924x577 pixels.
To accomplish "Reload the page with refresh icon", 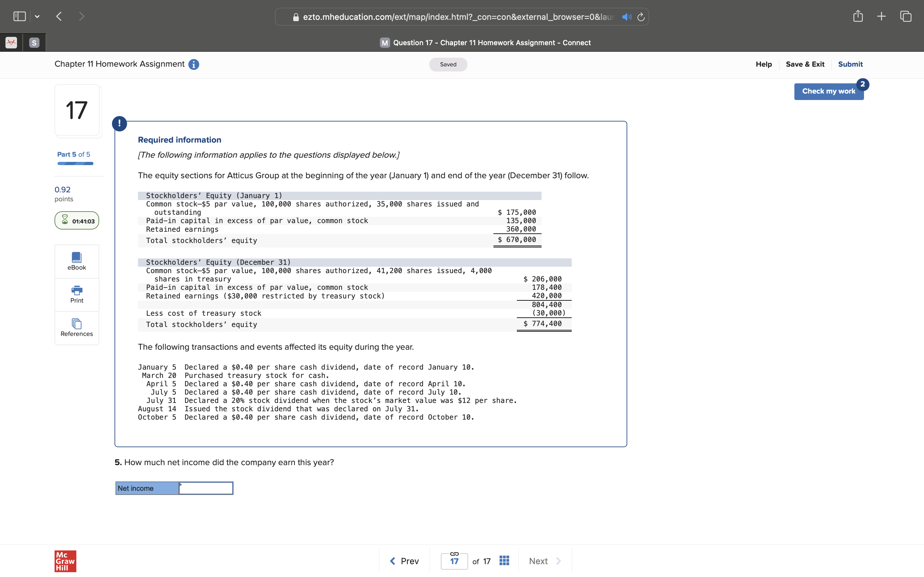I will pyautogui.click(x=641, y=17).
